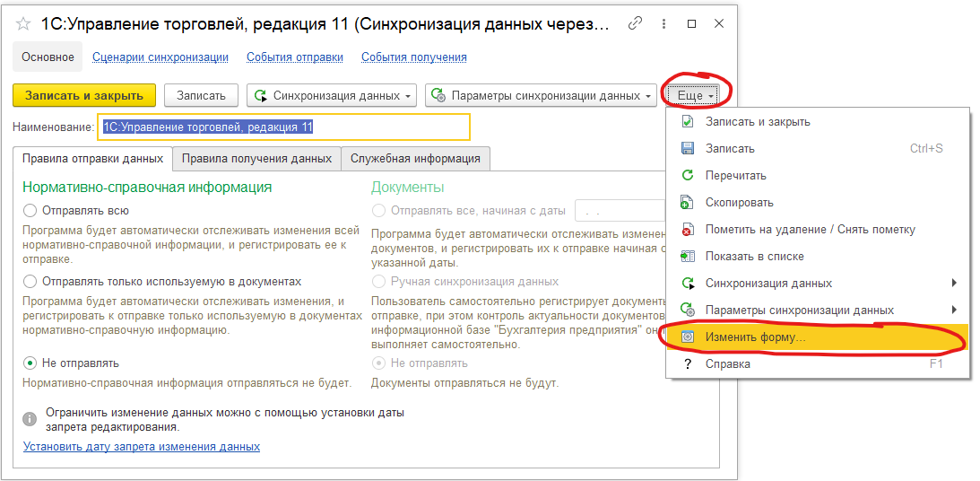
Task: Choose 'Перечитать' menu entry
Action: (818, 175)
